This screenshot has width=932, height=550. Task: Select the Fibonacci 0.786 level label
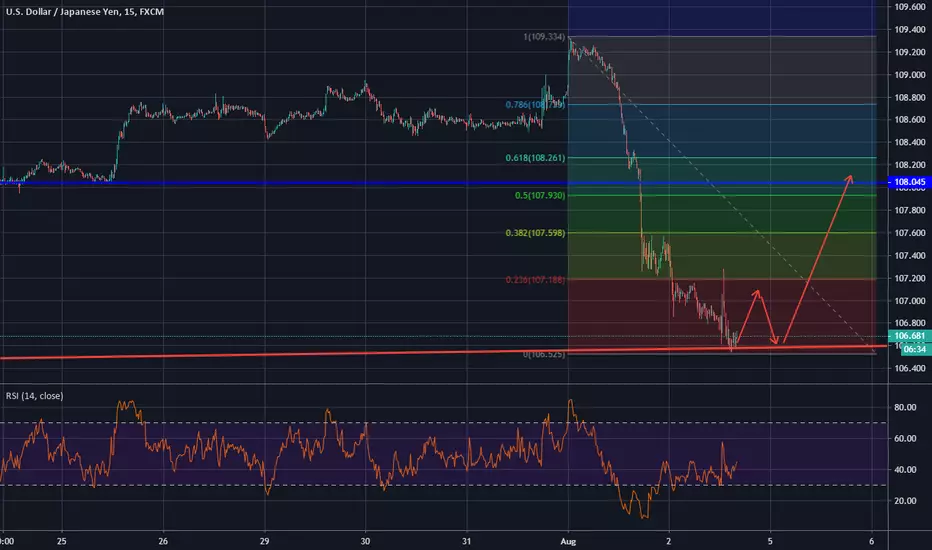(535, 105)
